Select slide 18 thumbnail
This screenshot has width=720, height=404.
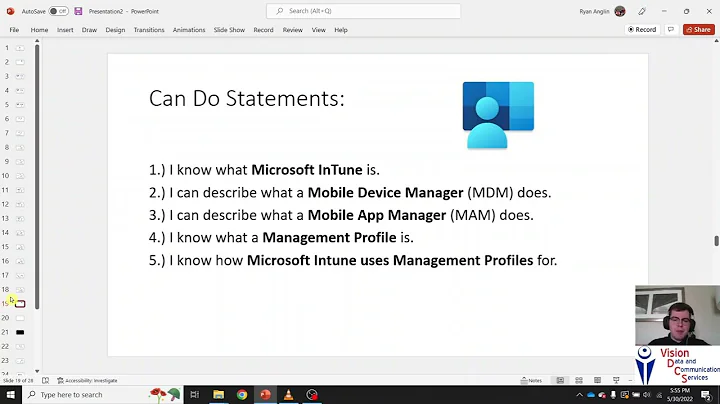(20, 290)
